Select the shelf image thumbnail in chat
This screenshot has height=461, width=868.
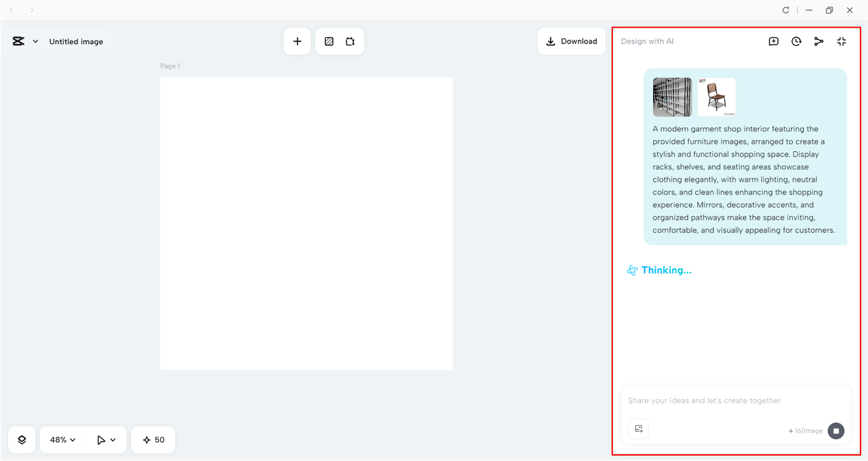pyautogui.click(x=671, y=96)
